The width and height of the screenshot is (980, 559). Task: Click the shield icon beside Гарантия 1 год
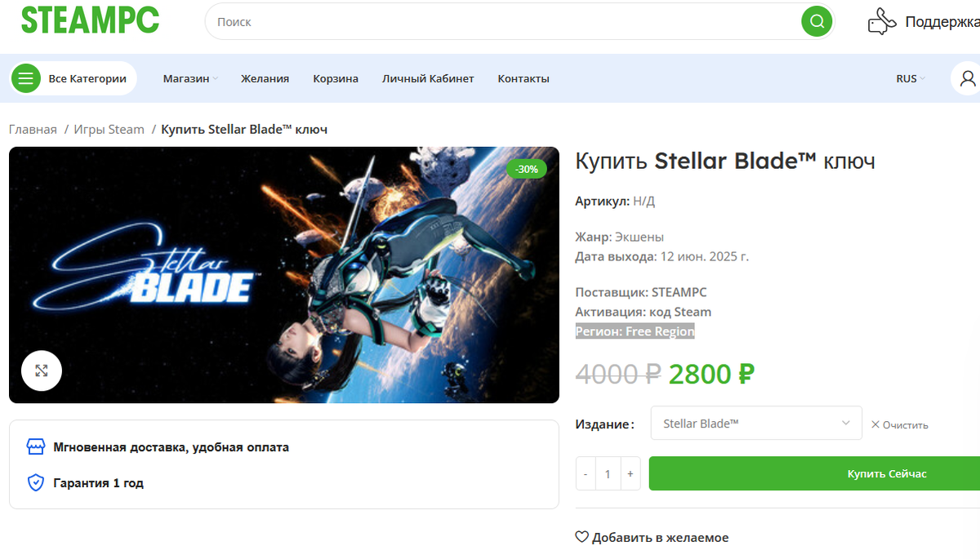pos(35,483)
